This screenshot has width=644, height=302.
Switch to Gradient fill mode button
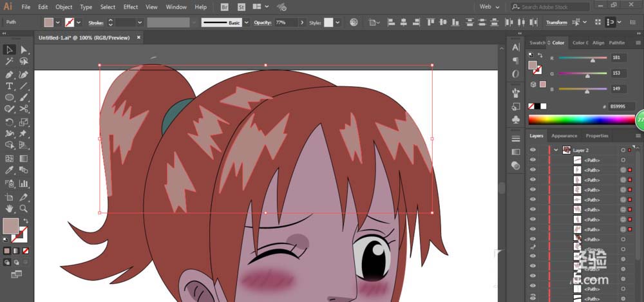pos(16,250)
